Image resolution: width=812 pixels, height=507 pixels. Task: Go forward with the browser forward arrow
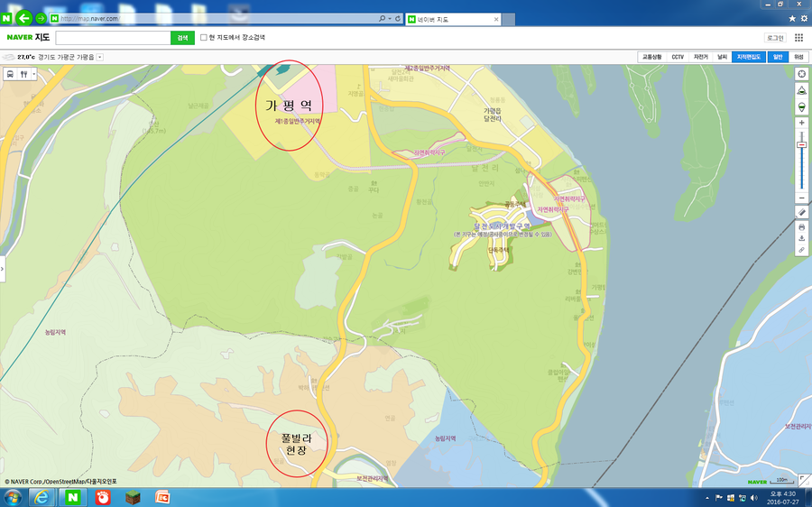pyautogui.click(x=41, y=19)
